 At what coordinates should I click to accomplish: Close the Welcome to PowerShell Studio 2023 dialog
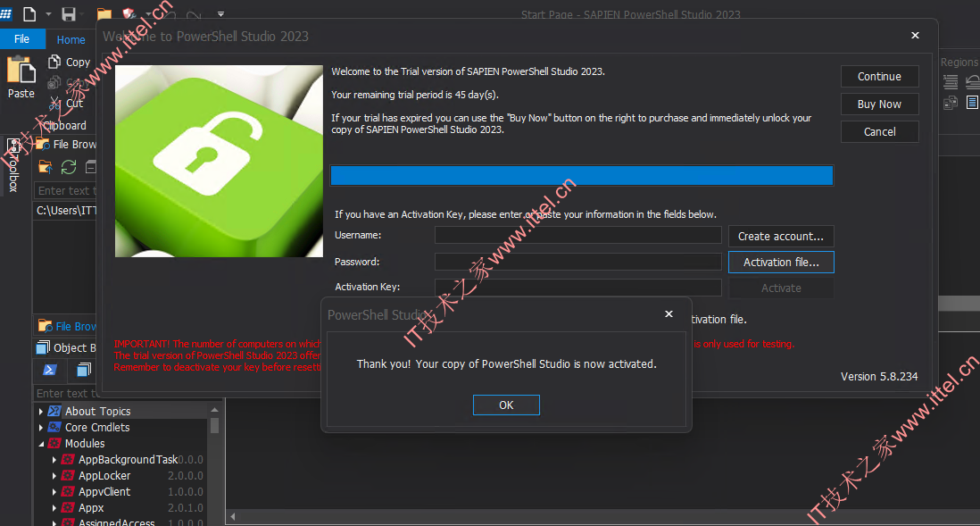915,36
